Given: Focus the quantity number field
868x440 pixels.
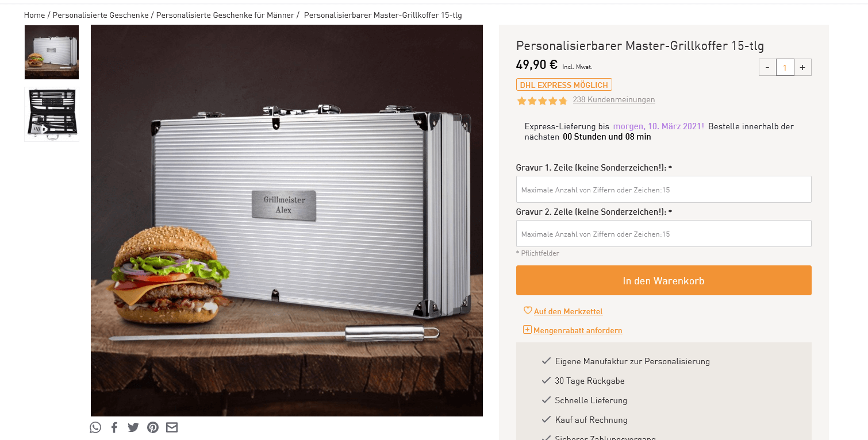Looking at the screenshot, I should point(785,67).
